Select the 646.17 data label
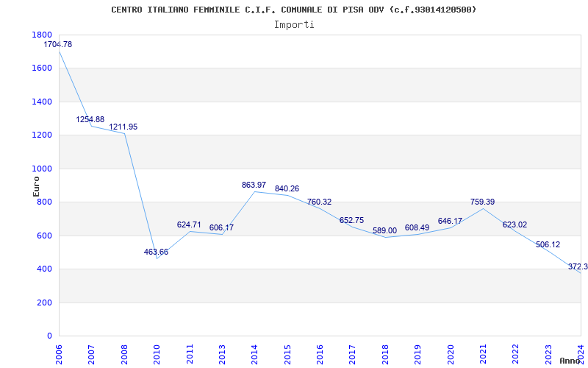Image resolution: width=588 pixels, height=368 pixels. point(450,222)
